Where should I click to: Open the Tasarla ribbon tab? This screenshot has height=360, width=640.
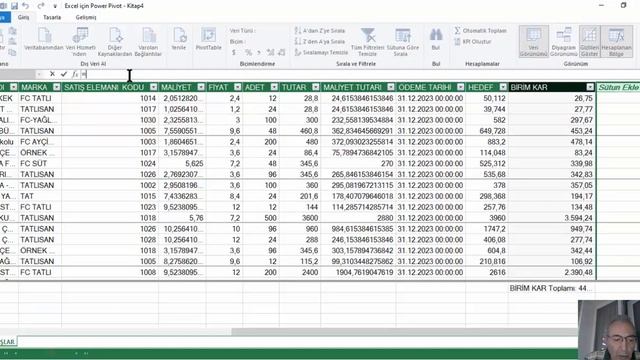click(x=52, y=17)
